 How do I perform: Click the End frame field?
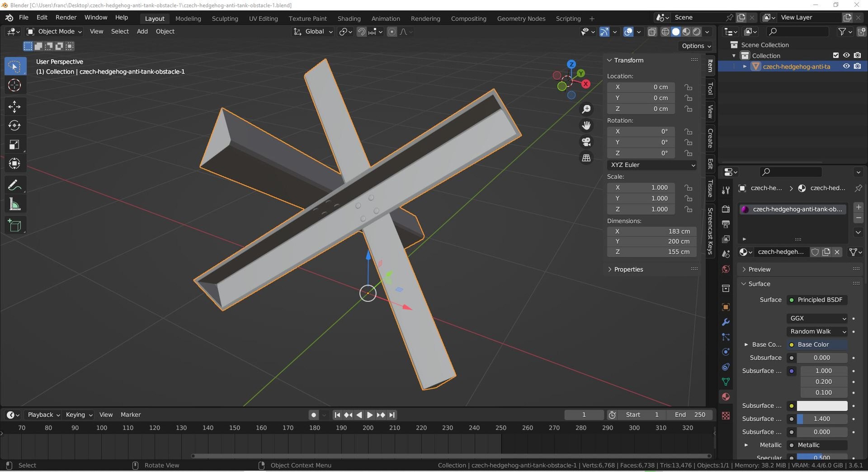coord(690,415)
